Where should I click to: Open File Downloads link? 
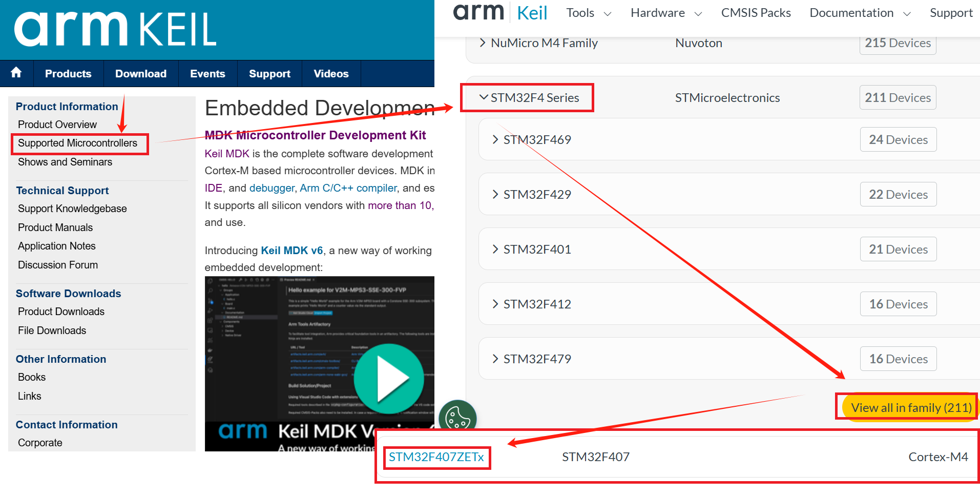[52, 330]
